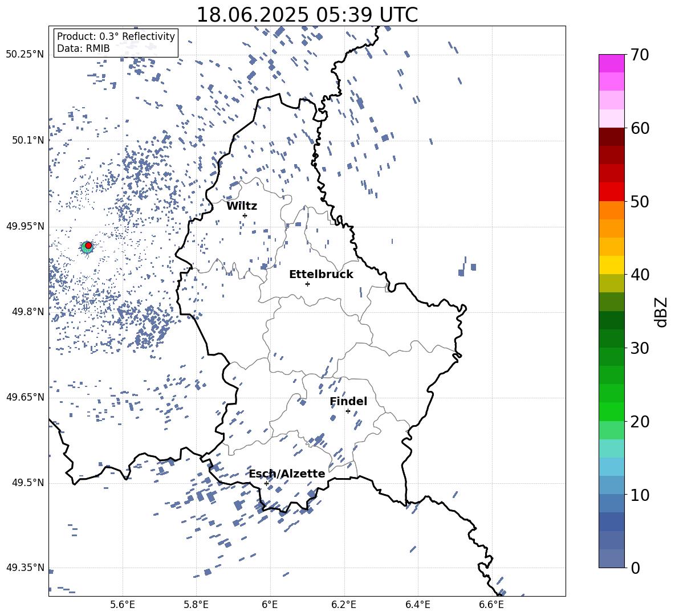Click the 49.5°N latitude label
The height and width of the screenshot is (616, 675).
[x=28, y=483]
